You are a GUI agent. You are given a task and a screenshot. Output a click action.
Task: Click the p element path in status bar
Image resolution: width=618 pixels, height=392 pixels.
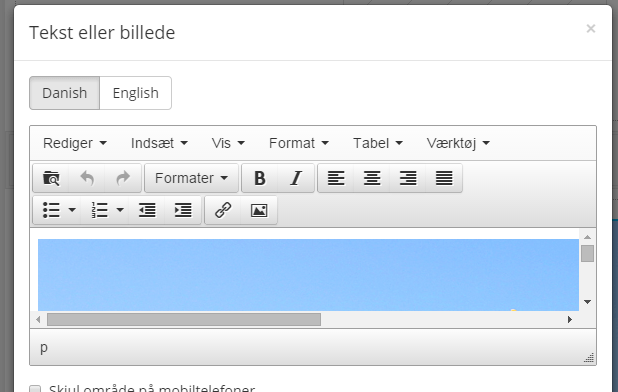[x=44, y=347]
